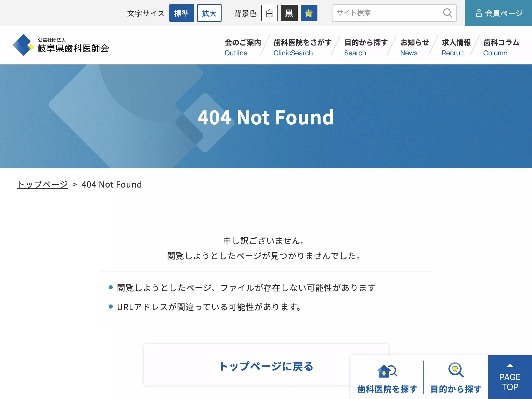Click the トップページ breadcrumb link
The height and width of the screenshot is (399, 532).
pos(43,184)
